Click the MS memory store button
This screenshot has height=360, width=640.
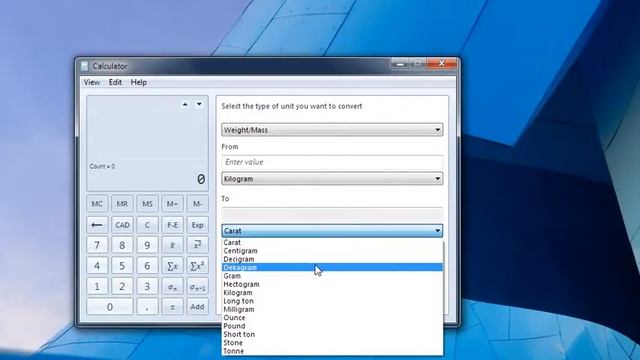(x=147, y=204)
